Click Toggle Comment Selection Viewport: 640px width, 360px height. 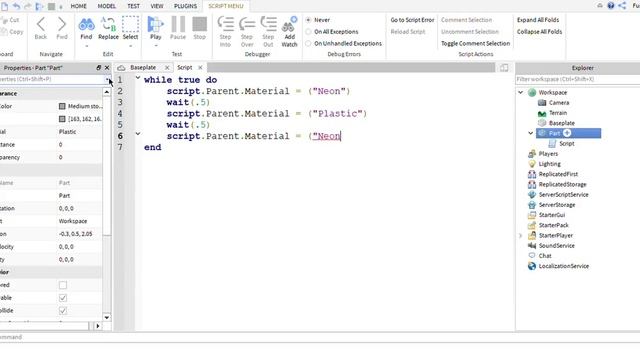coord(476,43)
